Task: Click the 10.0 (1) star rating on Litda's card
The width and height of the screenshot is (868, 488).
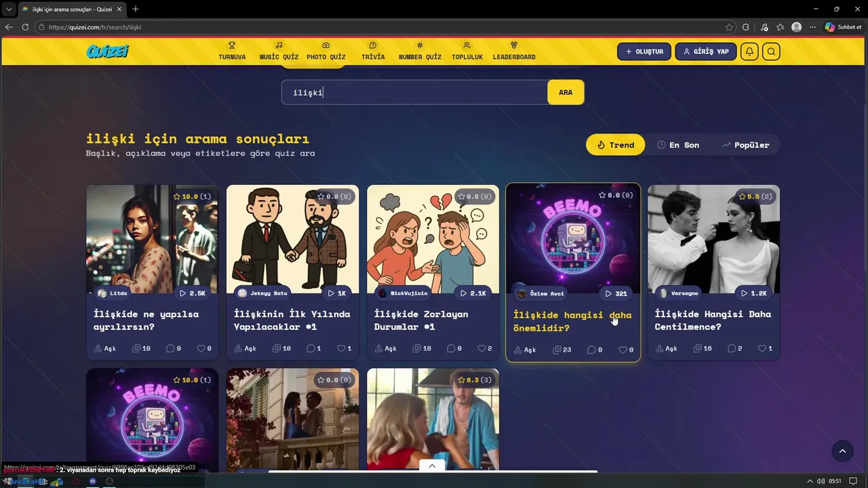Action: pos(192,197)
